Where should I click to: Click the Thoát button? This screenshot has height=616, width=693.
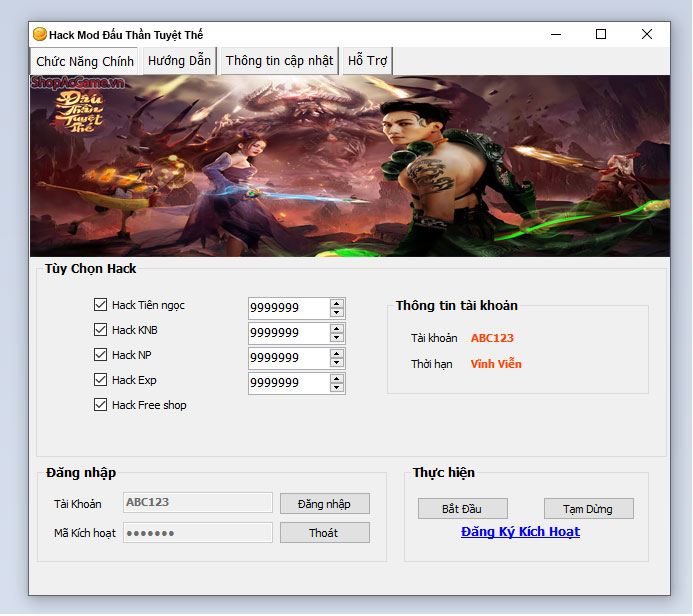point(324,533)
